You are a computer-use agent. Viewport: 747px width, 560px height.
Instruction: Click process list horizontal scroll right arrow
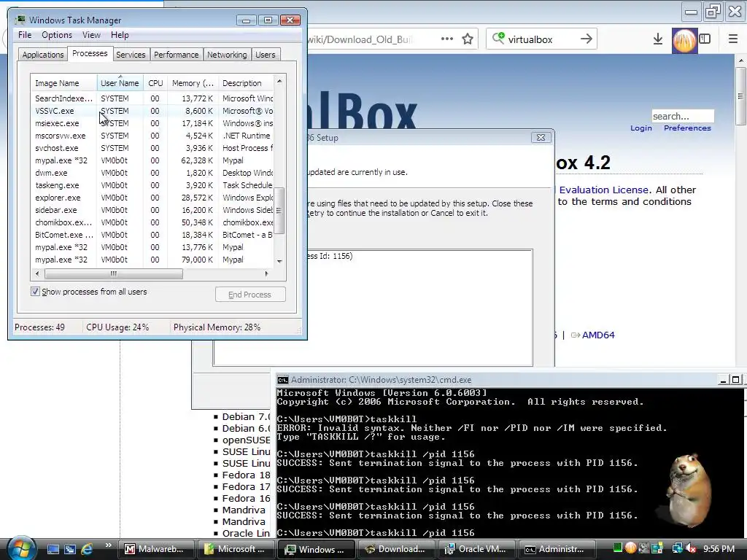[267, 273]
